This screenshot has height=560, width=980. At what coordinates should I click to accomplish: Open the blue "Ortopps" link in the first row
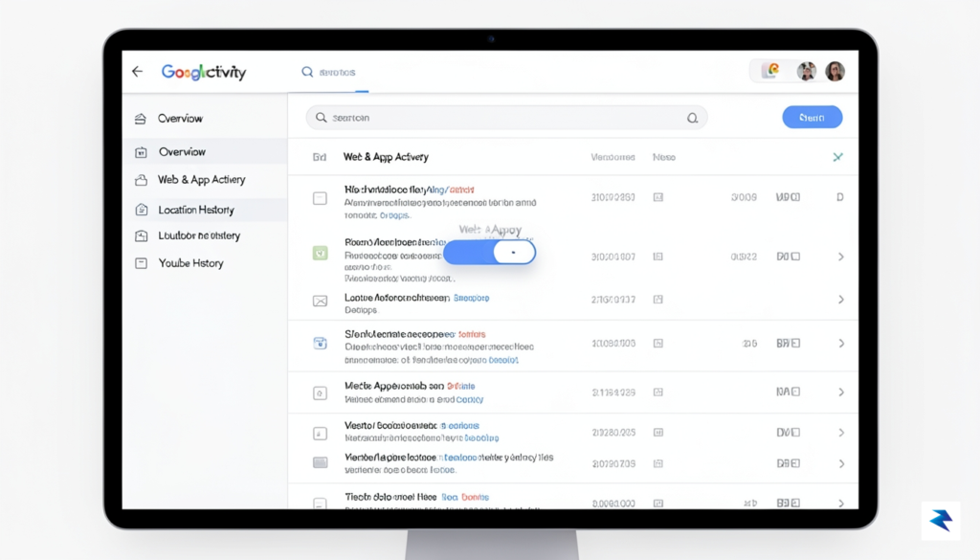click(x=394, y=215)
